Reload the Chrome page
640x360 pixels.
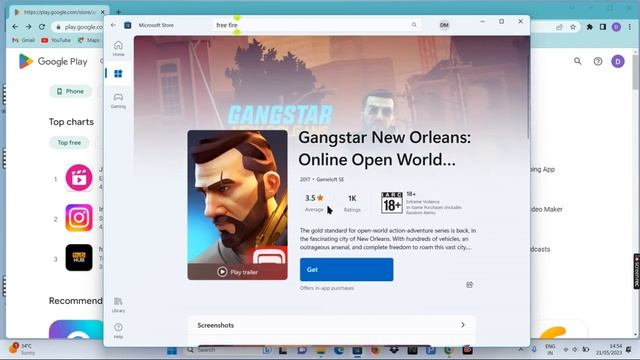coord(42,27)
